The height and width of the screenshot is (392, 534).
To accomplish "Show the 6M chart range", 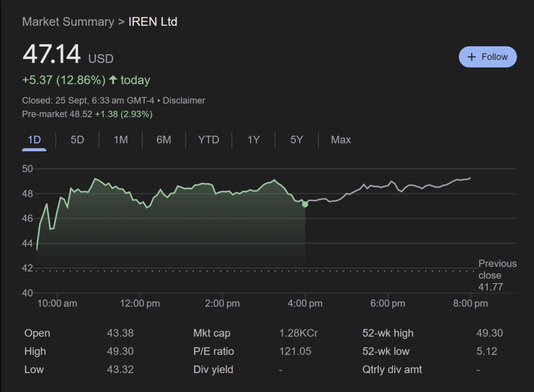I will (164, 140).
